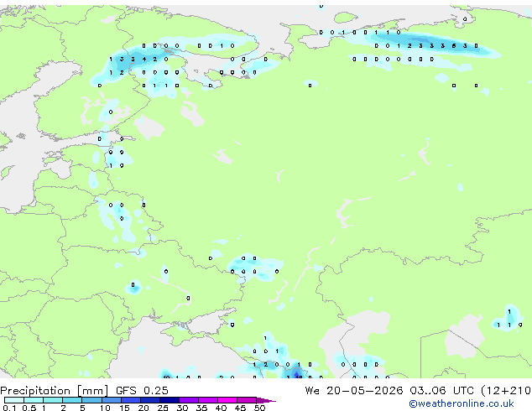Click the 'We' weekday label in caption
Viewport: 532px width, 411px height.
312,390
